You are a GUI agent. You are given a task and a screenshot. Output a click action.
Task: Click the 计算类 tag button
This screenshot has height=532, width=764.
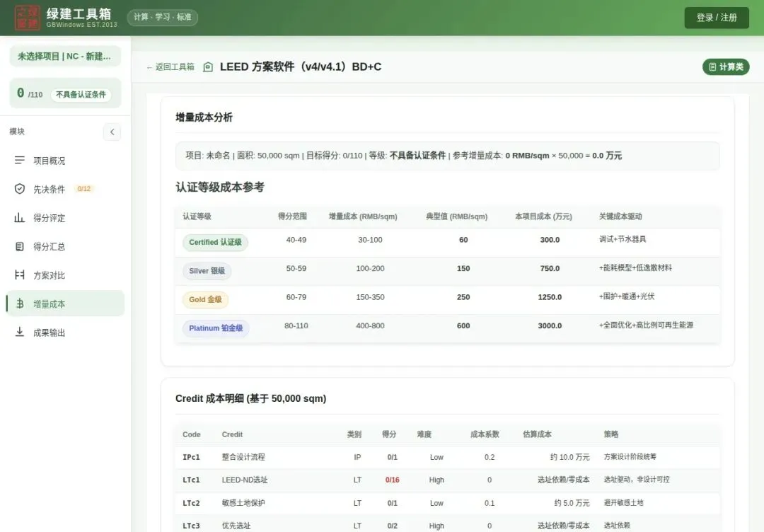(x=726, y=66)
